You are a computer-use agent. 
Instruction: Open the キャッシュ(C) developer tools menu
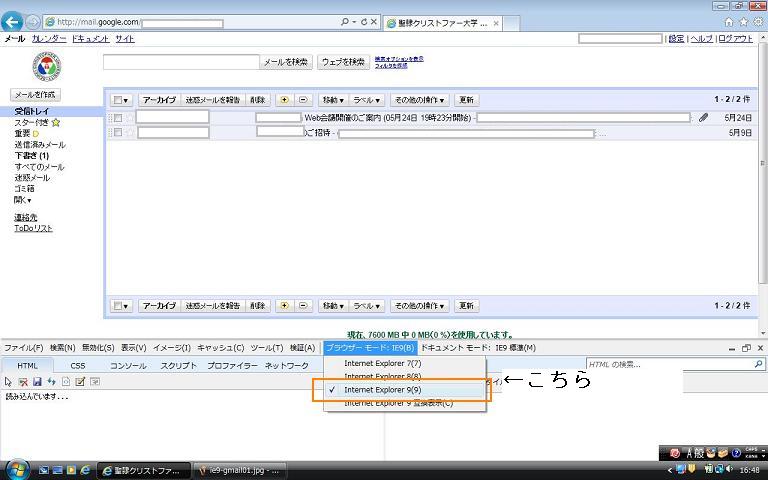[x=220, y=348]
